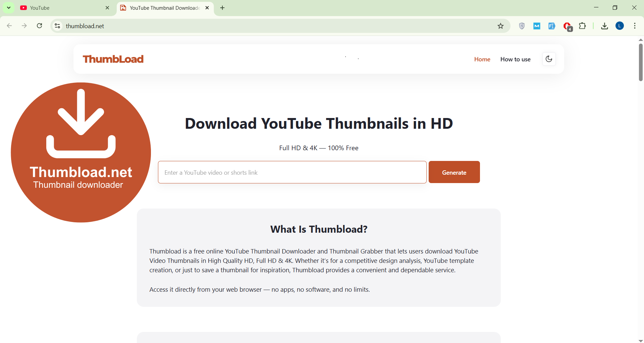Open the Chrome profile avatar

tap(620, 26)
